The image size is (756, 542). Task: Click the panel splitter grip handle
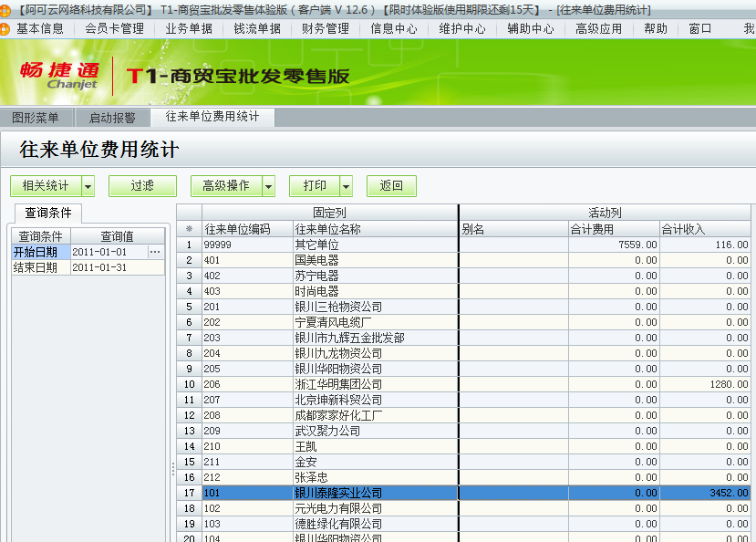point(173,469)
